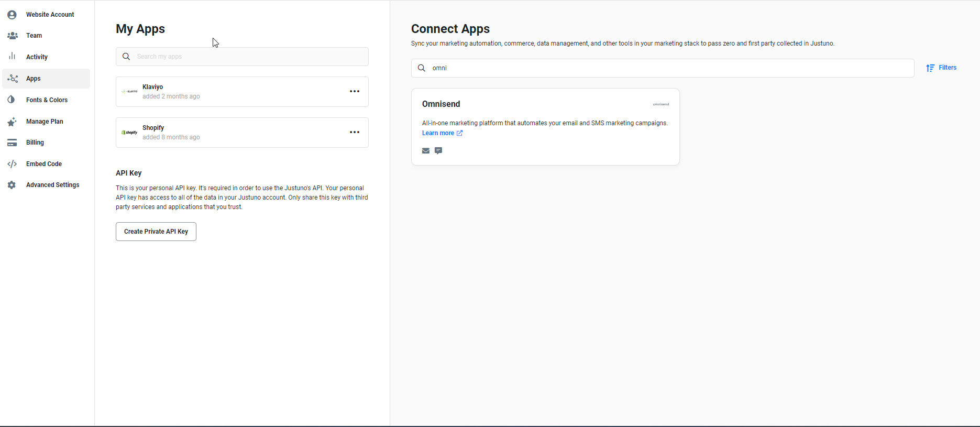
Task: Click the Manage Plan star icon
Action: (12, 122)
